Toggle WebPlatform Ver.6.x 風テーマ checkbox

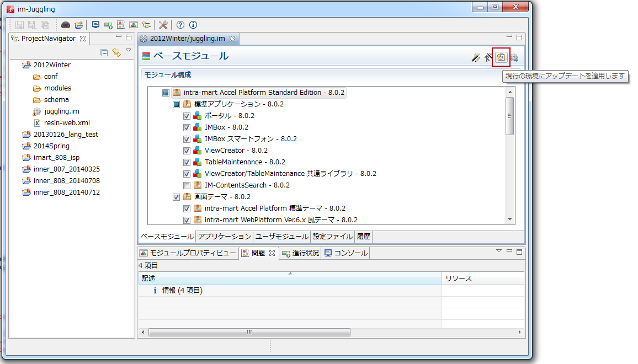187,220
